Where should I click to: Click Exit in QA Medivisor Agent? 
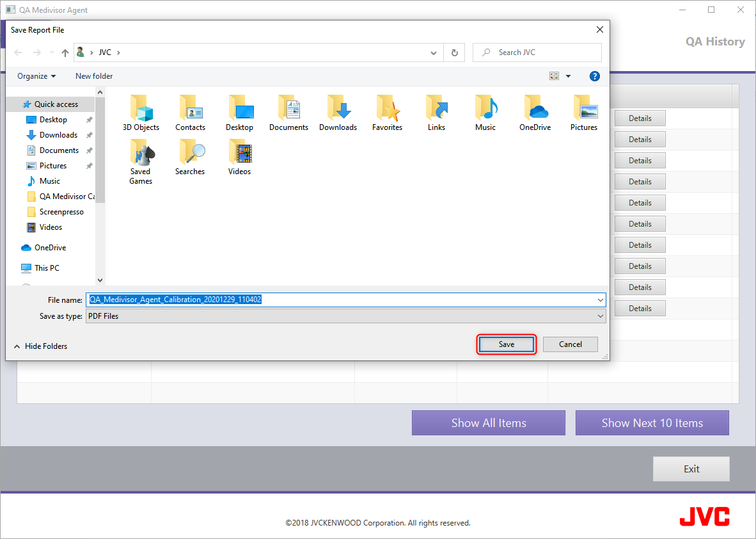691,469
